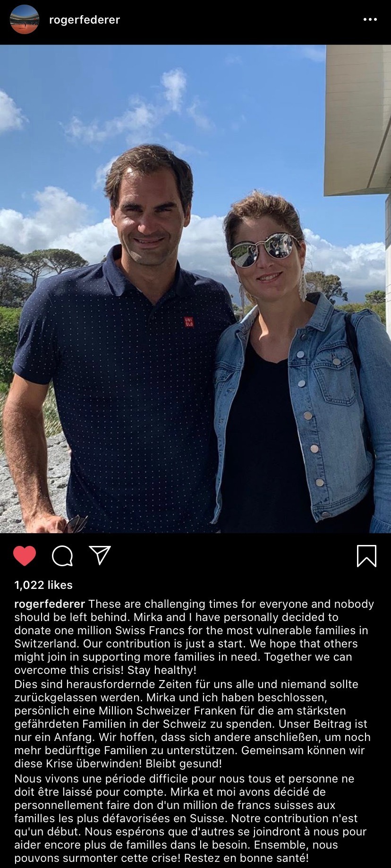The height and width of the screenshot is (868, 391).
Task: Tap 'Restez en bonne santé!' text
Action: point(246,858)
